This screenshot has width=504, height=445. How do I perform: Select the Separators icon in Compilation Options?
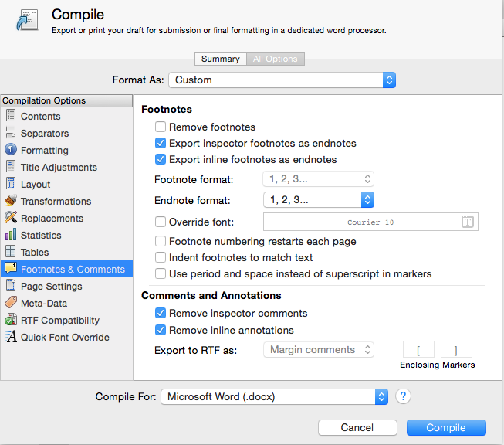point(11,133)
